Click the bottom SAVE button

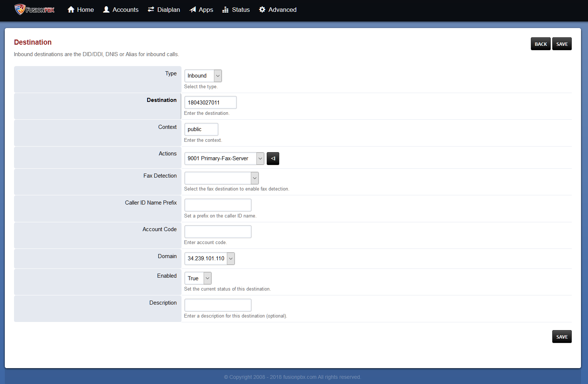[562, 337]
